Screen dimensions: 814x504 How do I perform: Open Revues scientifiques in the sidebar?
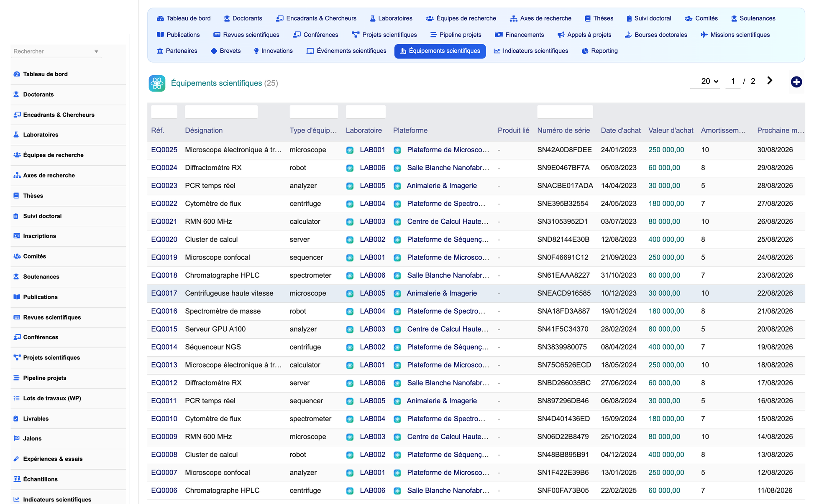pos(52,317)
